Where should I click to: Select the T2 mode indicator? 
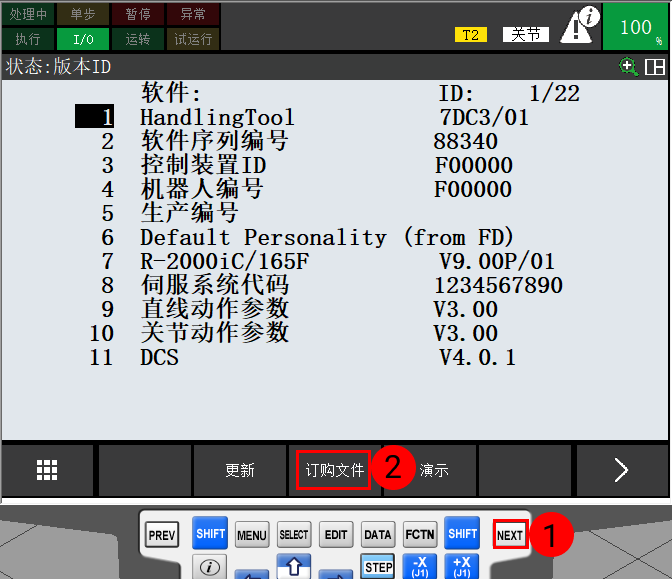click(471, 35)
